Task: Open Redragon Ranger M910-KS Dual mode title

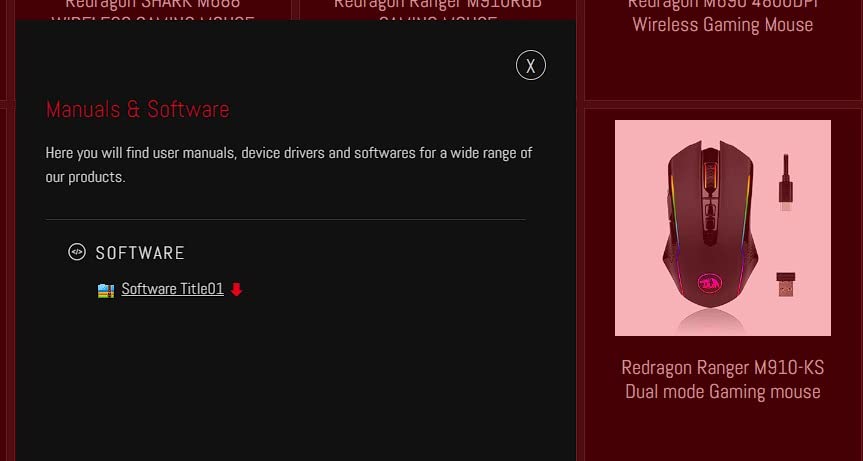Action: coord(723,379)
